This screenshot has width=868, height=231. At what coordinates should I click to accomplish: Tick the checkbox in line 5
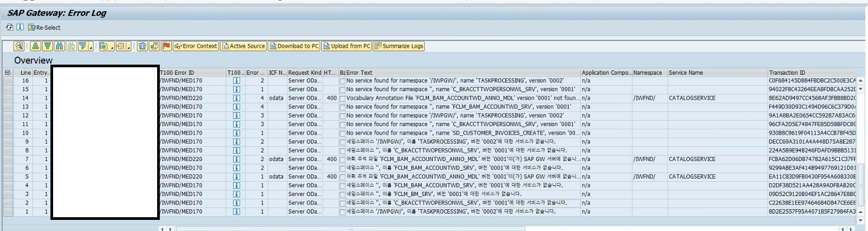(x=342, y=177)
